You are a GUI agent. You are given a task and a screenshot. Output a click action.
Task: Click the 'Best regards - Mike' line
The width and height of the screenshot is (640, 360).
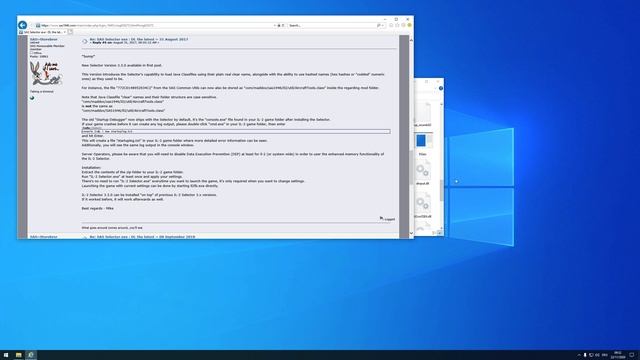tap(98, 208)
